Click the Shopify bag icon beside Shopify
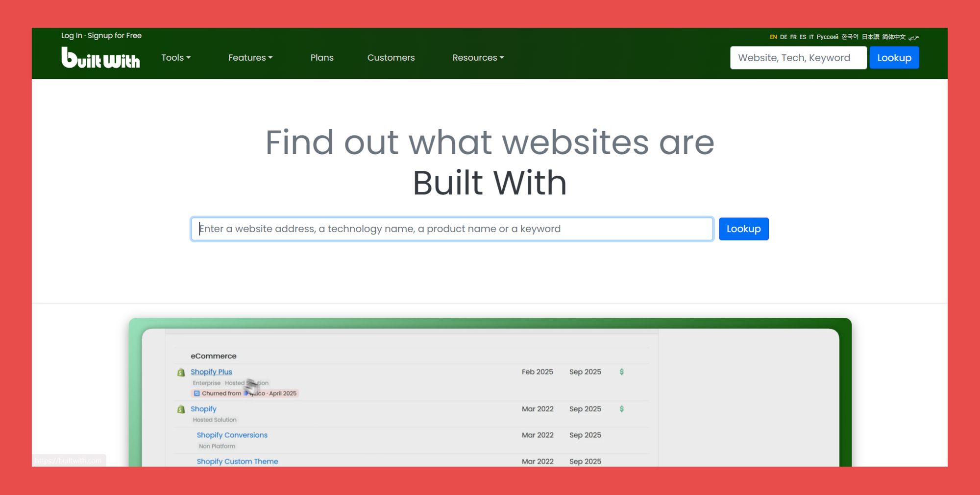980x495 pixels. [180, 410]
